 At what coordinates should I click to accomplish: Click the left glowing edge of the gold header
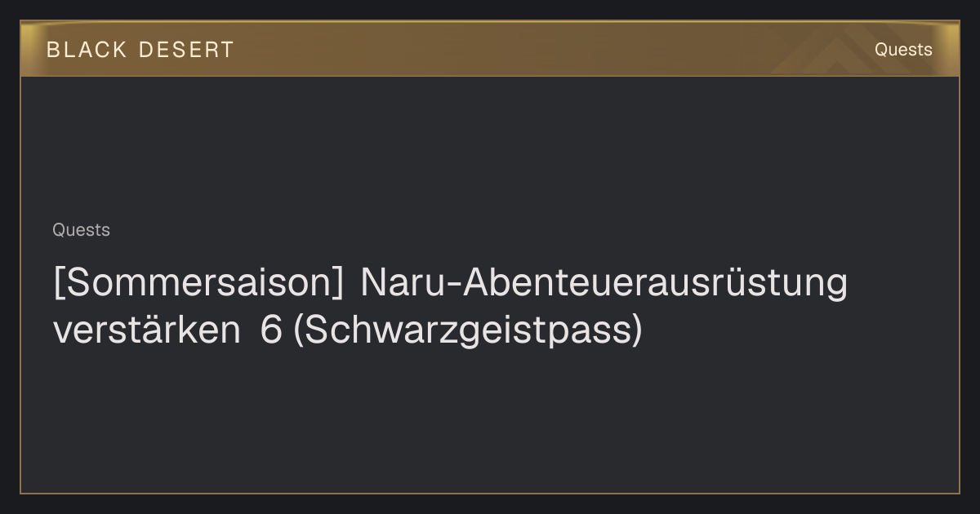coord(28,49)
